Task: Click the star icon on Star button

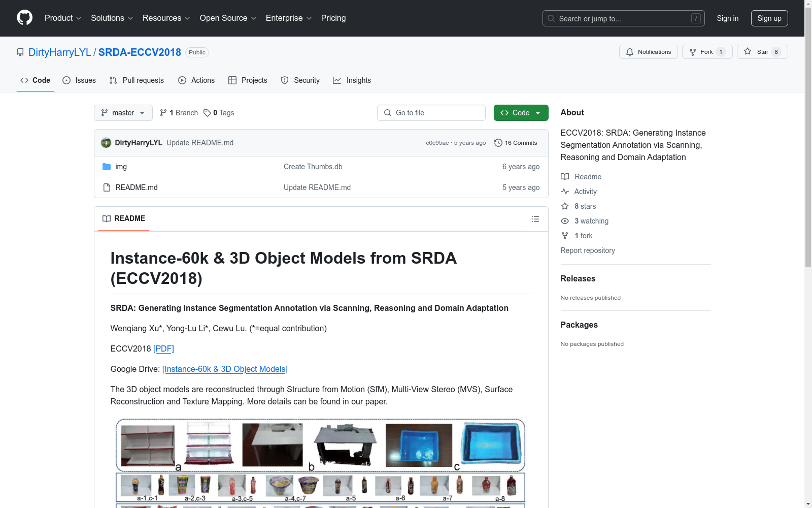Action: 748,51
